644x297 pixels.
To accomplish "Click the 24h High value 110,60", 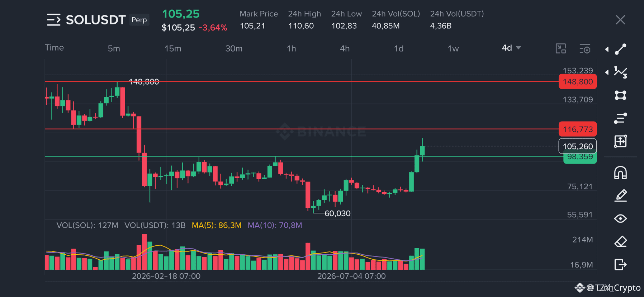I will (301, 26).
